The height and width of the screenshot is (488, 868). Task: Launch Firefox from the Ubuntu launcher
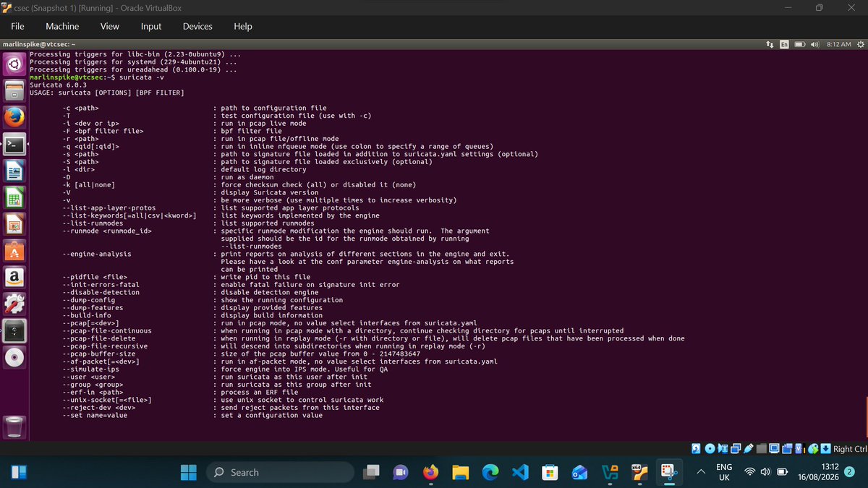coord(15,117)
